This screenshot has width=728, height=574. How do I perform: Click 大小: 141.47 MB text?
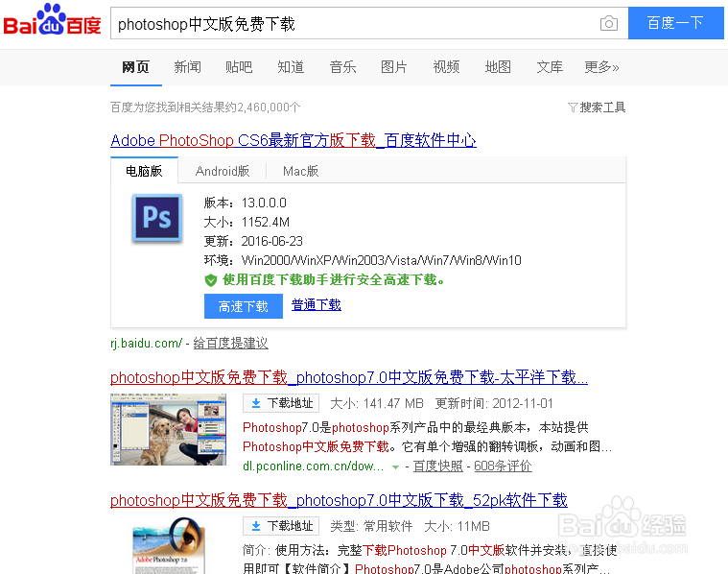pos(377,403)
